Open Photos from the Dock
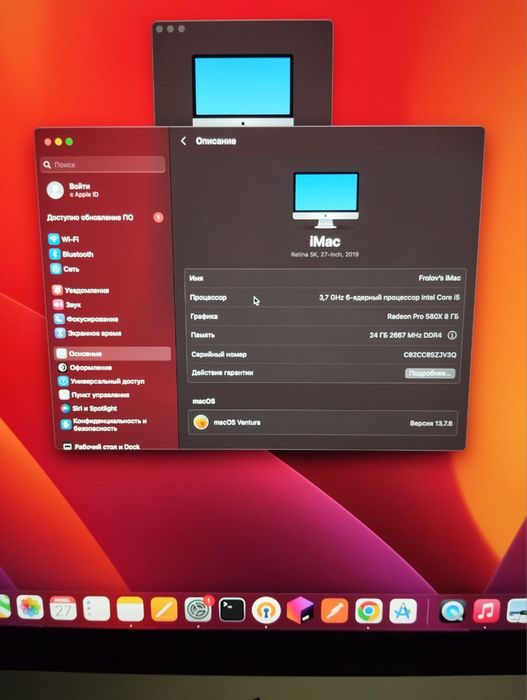The image size is (527, 700). click(30, 608)
